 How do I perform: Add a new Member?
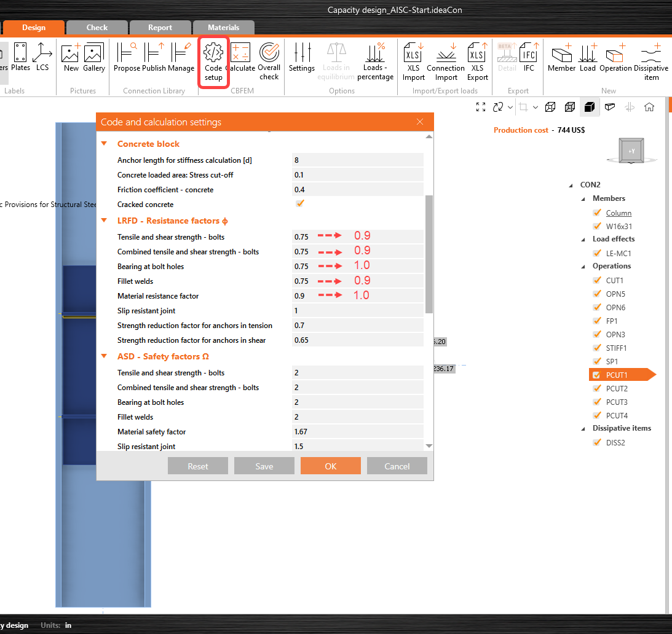tap(561, 60)
